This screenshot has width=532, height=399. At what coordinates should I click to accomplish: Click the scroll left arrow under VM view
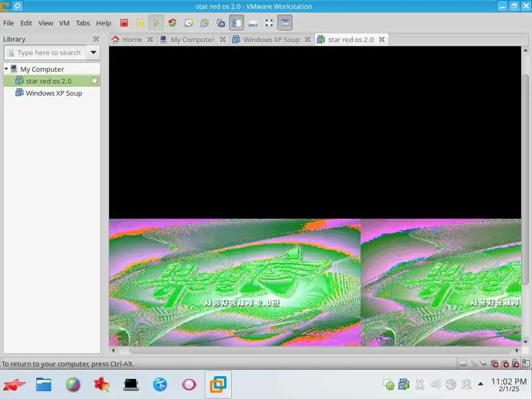pos(113,351)
